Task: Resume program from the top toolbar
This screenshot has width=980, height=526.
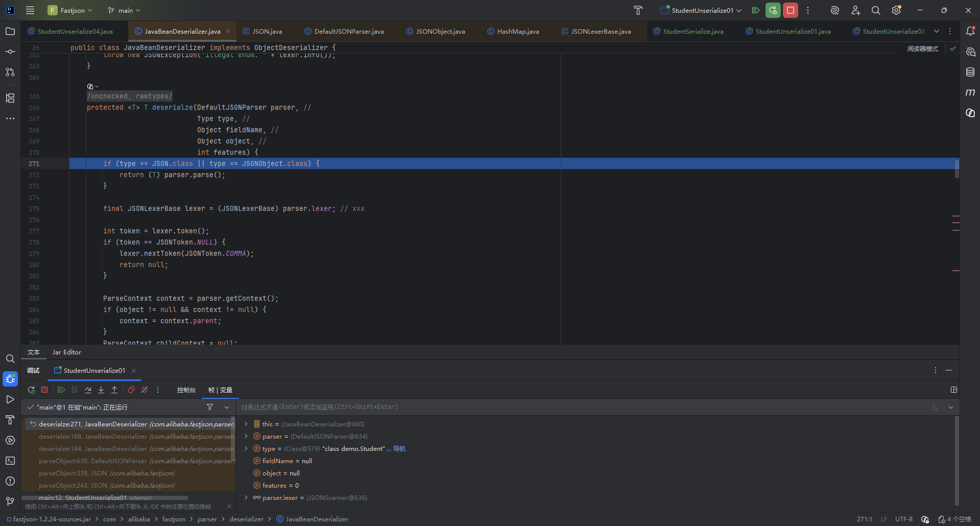Action: (x=756, y=10)
